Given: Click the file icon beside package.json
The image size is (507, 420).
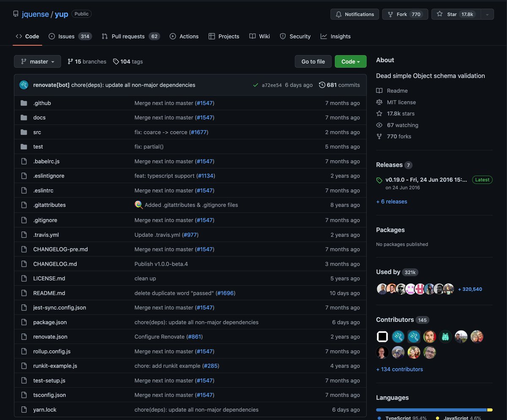Looking at the screenshot, I should (24, 322).
